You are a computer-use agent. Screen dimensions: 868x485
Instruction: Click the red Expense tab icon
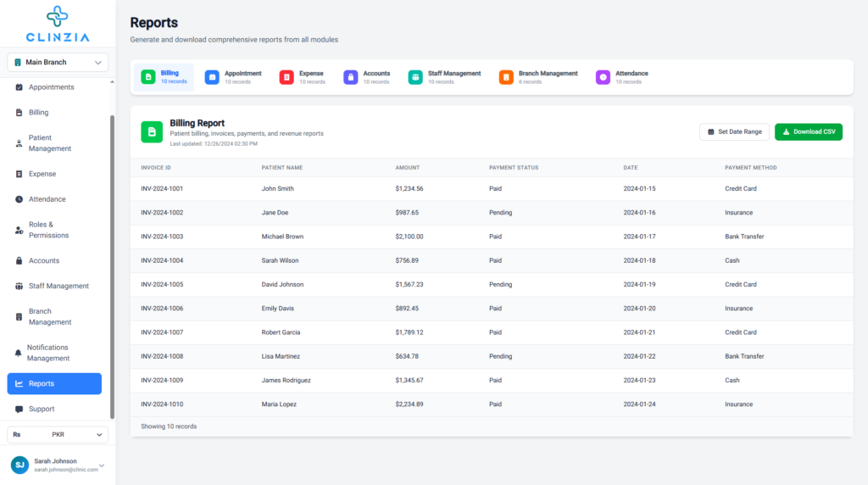(x=287, y=77)
